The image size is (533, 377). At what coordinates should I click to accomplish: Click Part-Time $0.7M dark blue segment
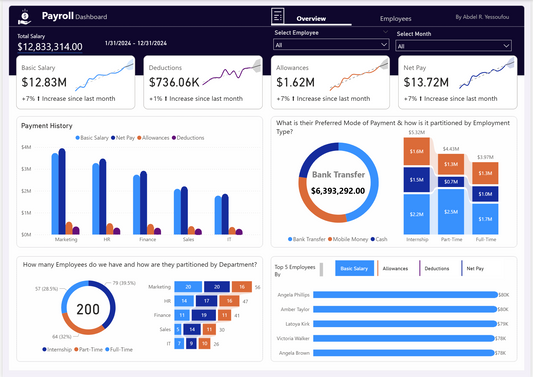point(451,182)
